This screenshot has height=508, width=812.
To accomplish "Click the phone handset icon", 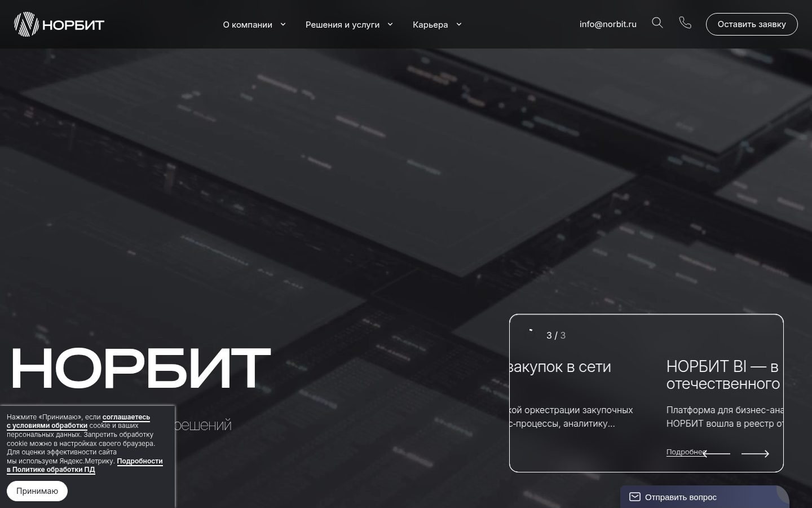I will click(685, 23).
